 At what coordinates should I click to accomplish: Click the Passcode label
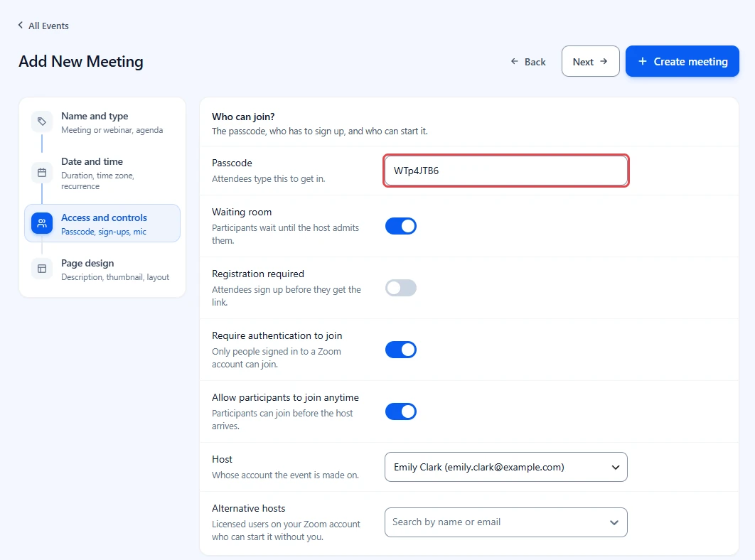tap(232, 163)
